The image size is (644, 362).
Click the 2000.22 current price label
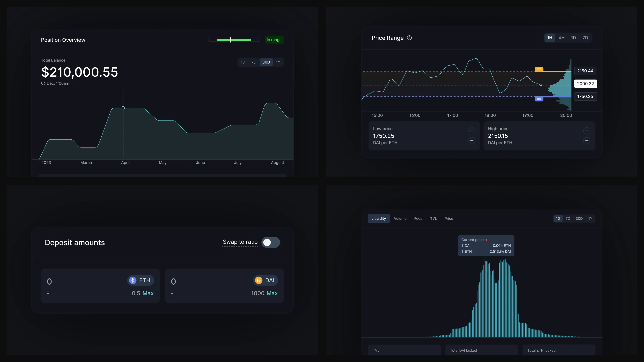coord(585,84)
